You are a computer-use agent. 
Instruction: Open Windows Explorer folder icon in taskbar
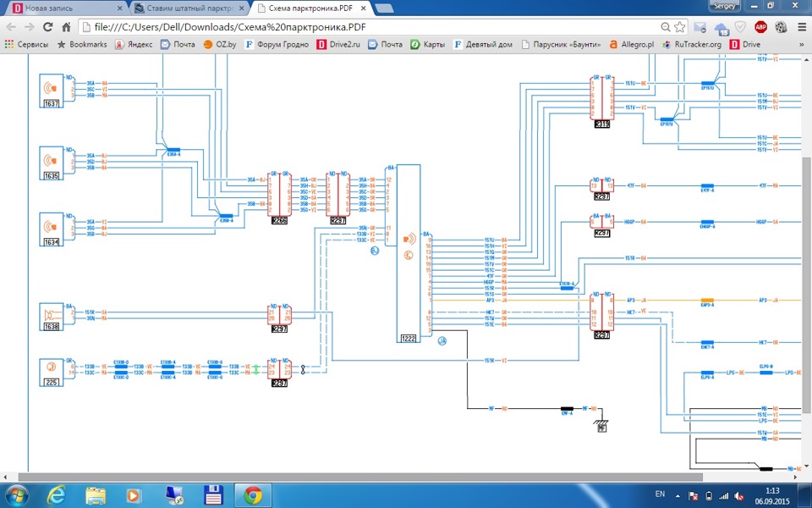click(96, 495)
